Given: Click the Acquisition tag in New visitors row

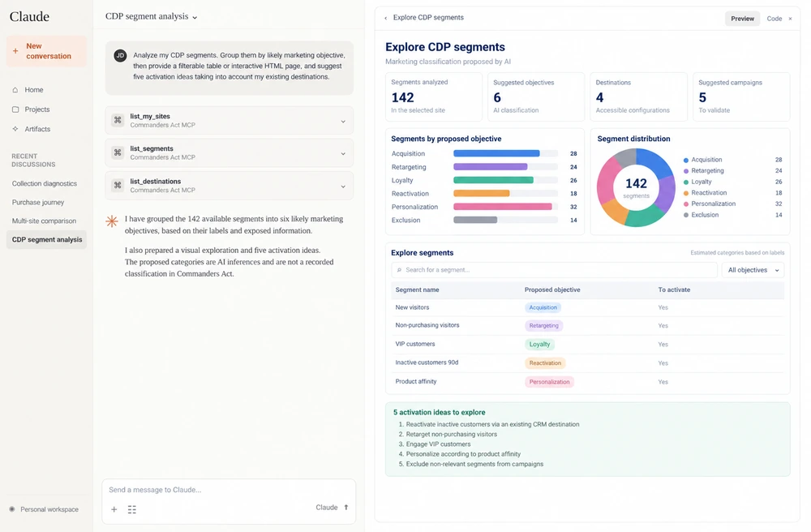Looking at the screenshot, I should click(x=543, y=307).
